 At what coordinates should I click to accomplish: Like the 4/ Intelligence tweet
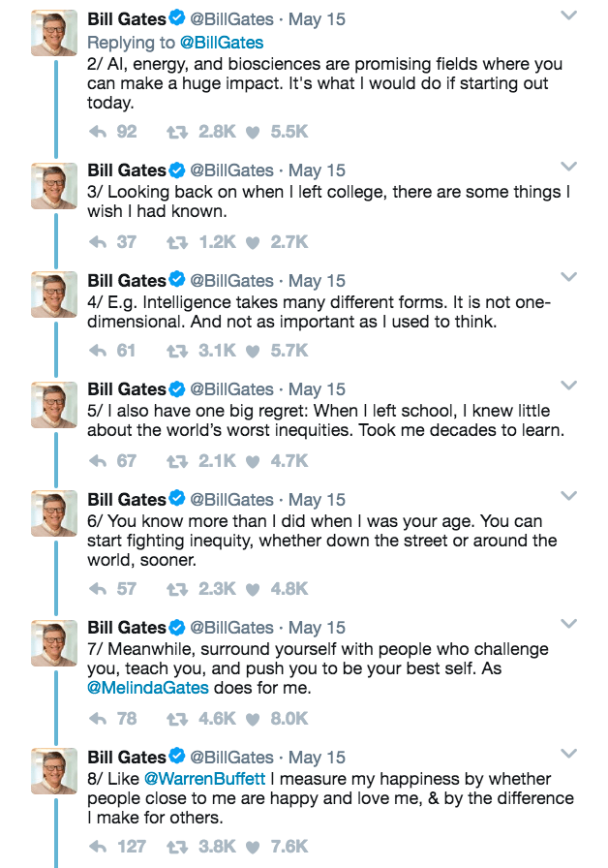click(x=253, y=351)
